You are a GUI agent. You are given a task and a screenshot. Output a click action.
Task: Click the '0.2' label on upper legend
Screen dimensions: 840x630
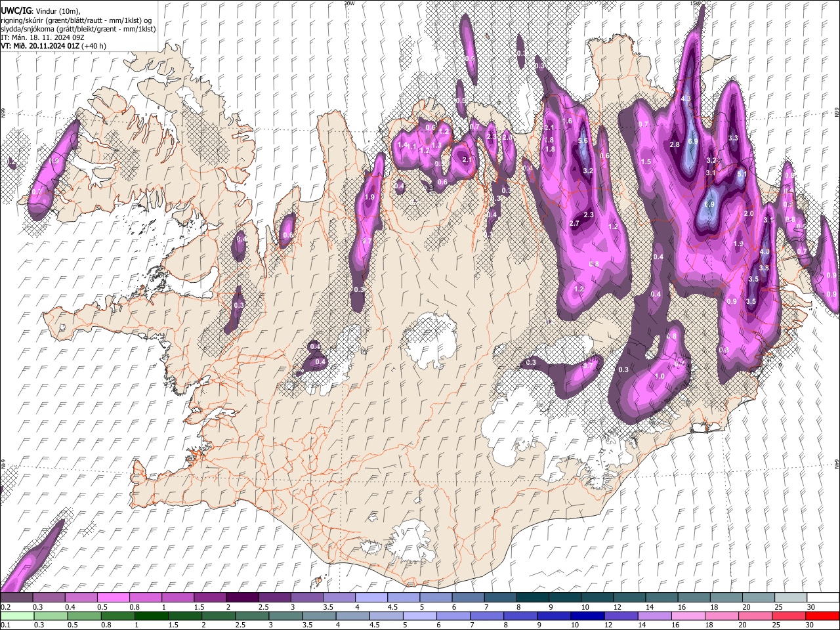[5, 606]
